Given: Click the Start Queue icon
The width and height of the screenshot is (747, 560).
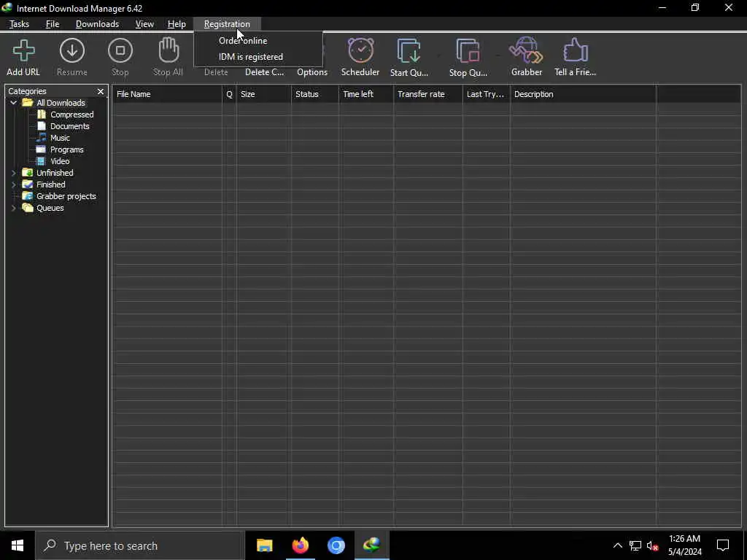Looking at the screenshot, I should pyautogui.click(x=409, y=51).
